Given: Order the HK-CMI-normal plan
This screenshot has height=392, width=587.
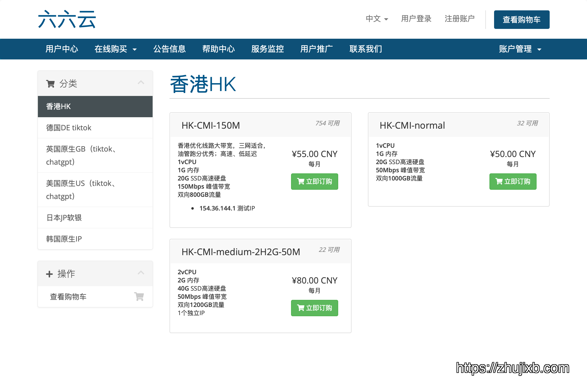Looking at the screenshot, I should pyautogui.click(x=513, y=182).
